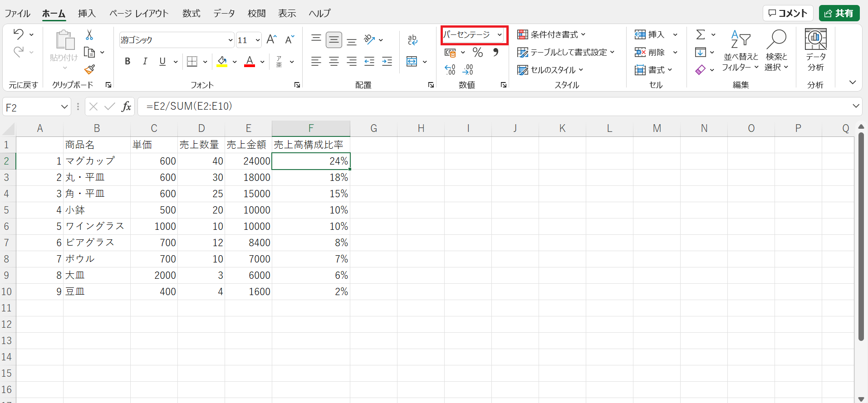
Task: Click the Format Painter brush icon
Action: click(x=89, y=69)
